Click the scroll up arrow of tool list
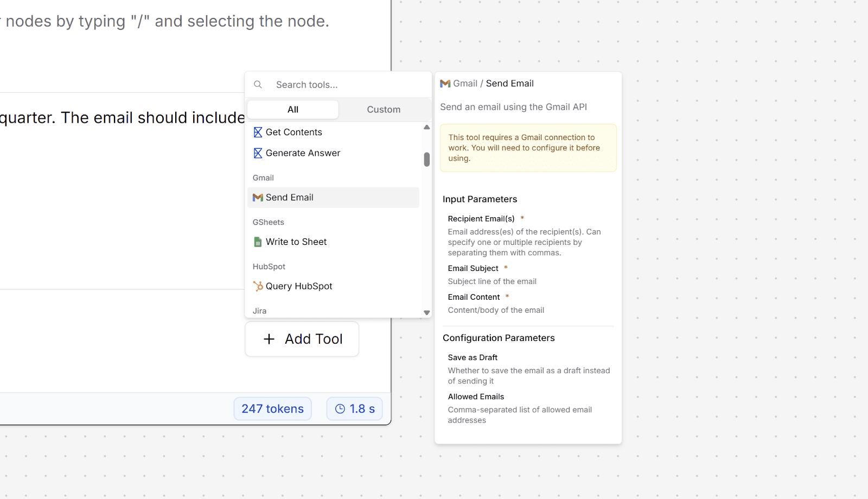Image resolution: width=868 pixels, height=499 pixels. pyautogui.click(x=427, y=128)
